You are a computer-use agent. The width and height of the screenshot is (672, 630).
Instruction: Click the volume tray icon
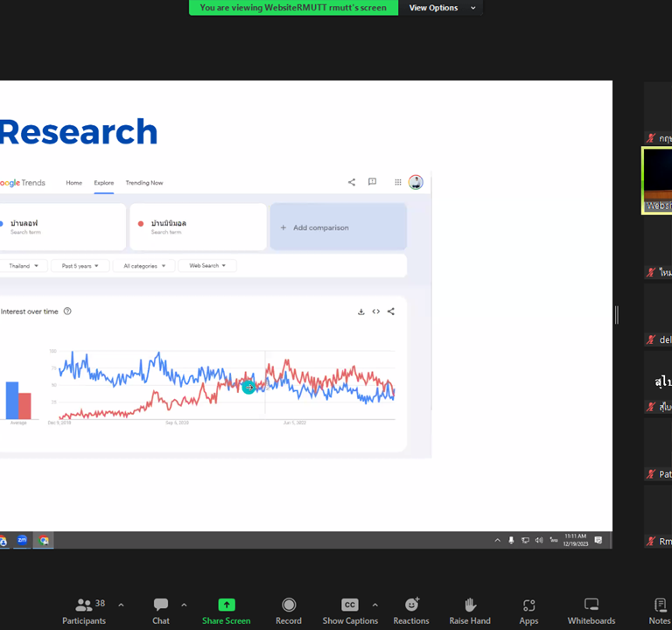pyautogui.click(x=539, y=540)
